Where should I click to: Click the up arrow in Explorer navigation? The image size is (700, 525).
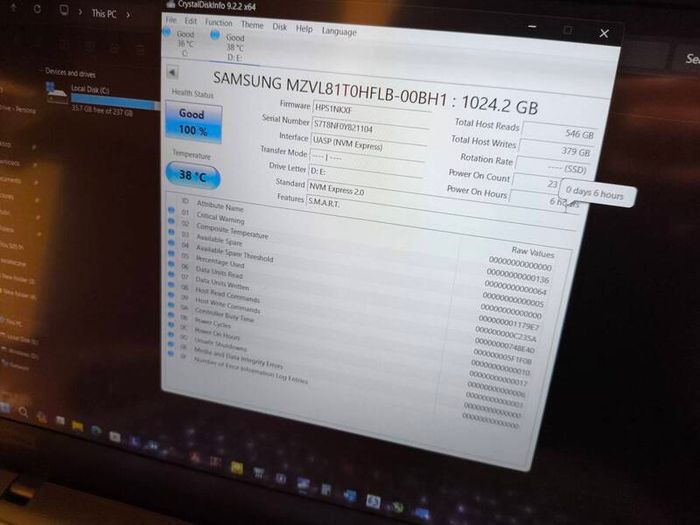point(13,7)
